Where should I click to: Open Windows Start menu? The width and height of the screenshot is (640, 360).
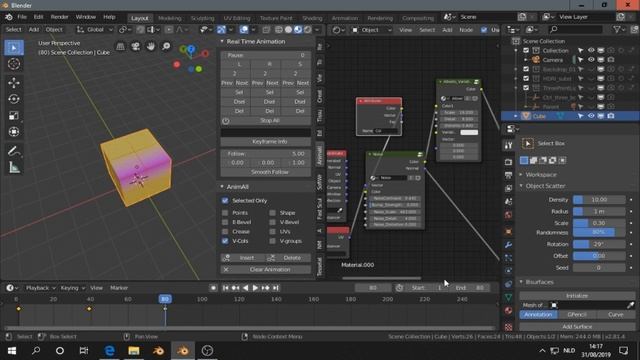point(12,351)
